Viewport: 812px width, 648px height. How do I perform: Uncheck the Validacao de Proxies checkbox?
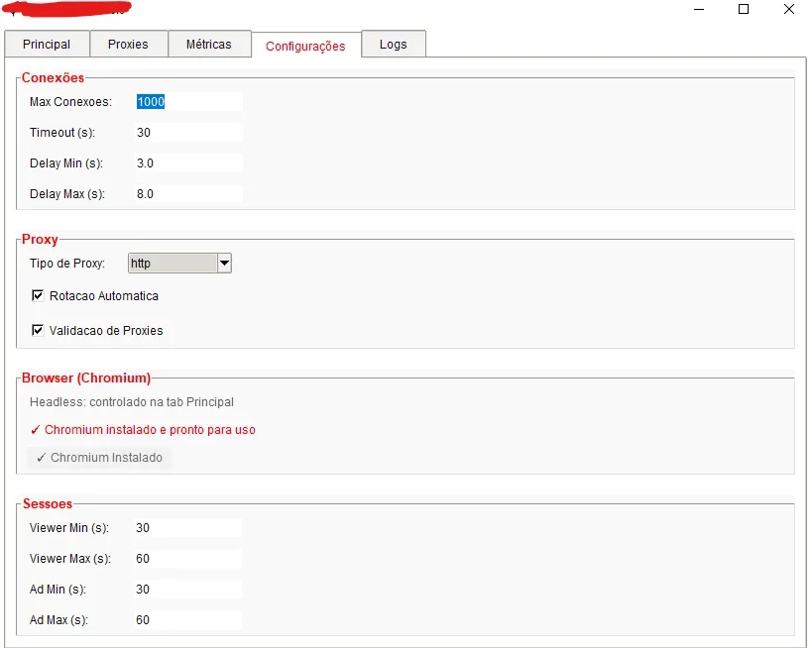[x=38, y=330]
